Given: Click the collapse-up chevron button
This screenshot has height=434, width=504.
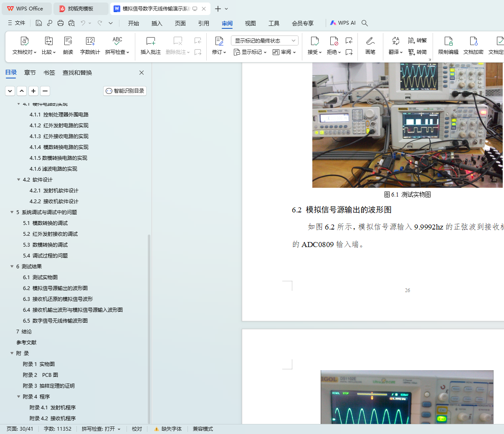Looking at the screenshot, I should (x=22, y=91).
